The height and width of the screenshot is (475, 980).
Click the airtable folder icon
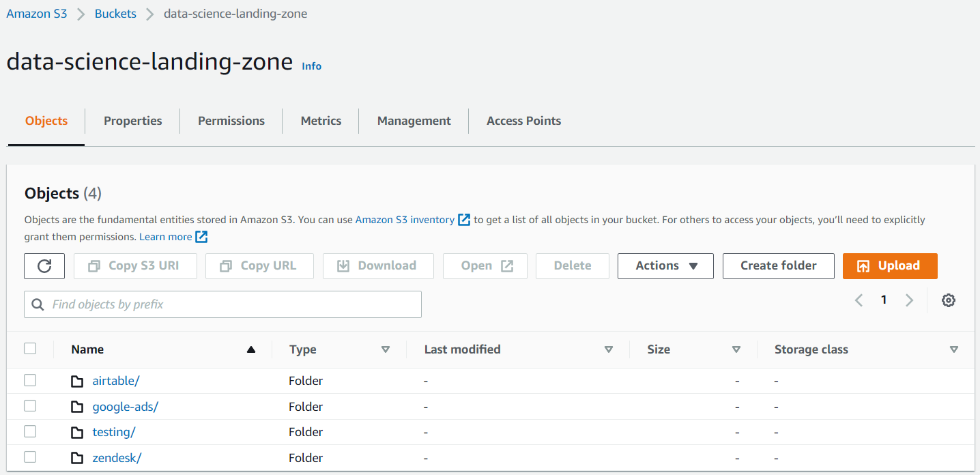point(78,381)
